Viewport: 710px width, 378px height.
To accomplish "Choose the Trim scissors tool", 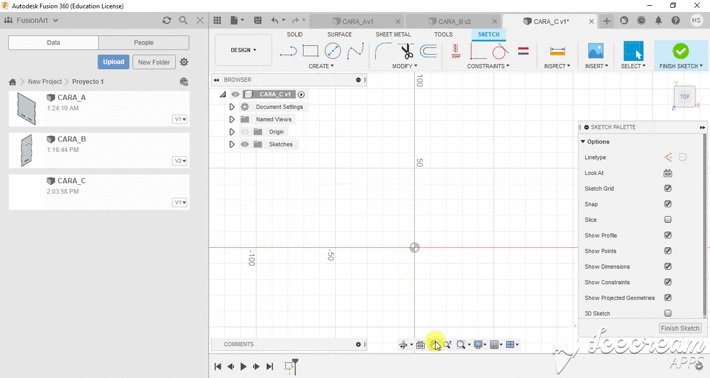I will 407,51.
